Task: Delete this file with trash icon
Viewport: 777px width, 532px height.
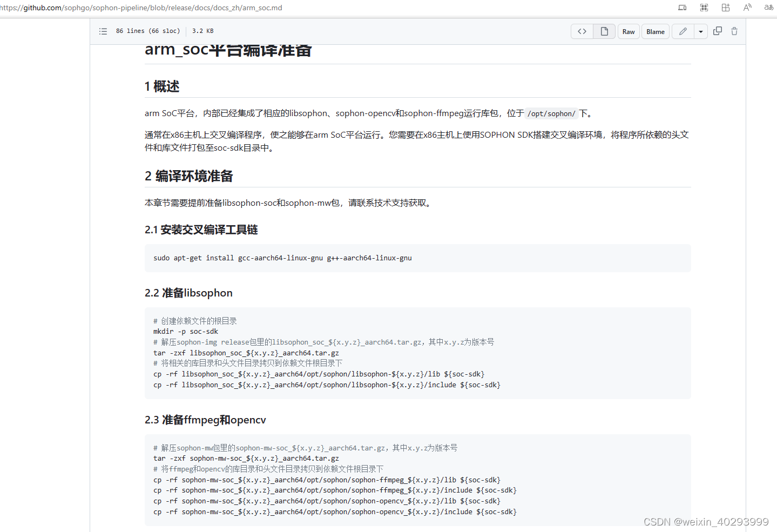Action: (734, 31)
